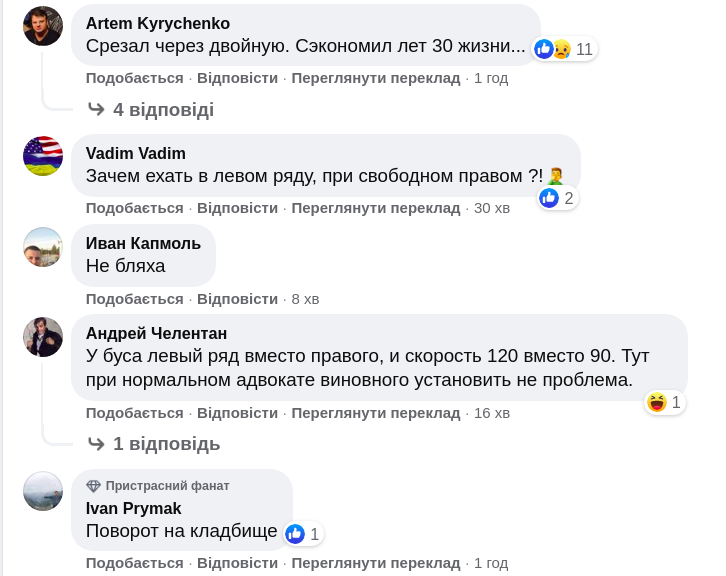Click Vadim Vadim's flag avatar
The height and width of the screenshot is (576, 726).
(43, 155)
